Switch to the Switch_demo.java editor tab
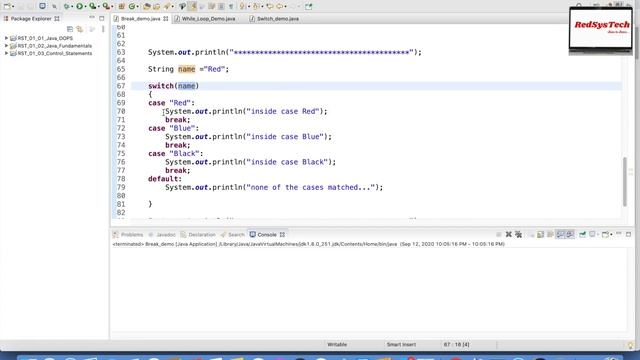Viewport: 640px width, 360px height. (x=278, y=19)
